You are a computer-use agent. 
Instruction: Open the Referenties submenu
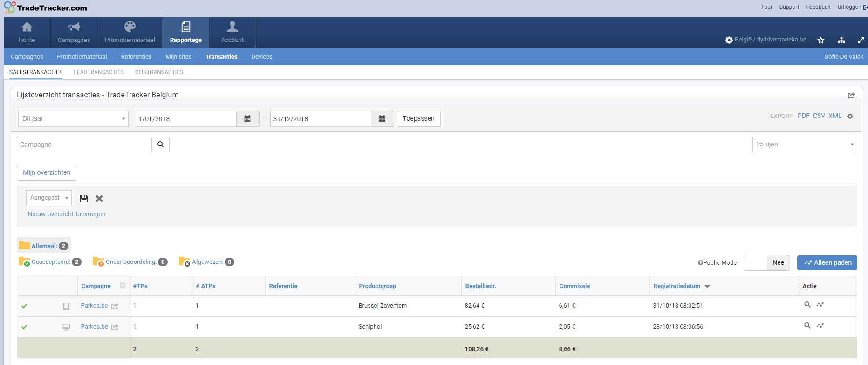136,57
